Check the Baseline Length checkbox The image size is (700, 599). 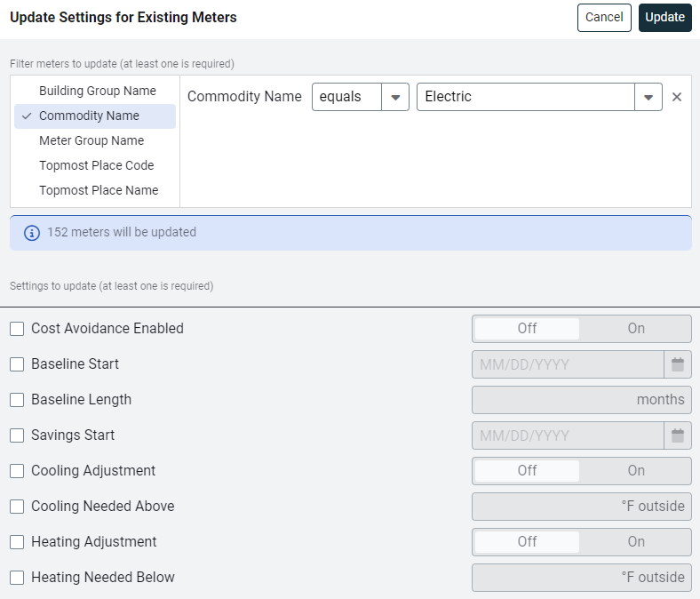(x=17, y=400)
